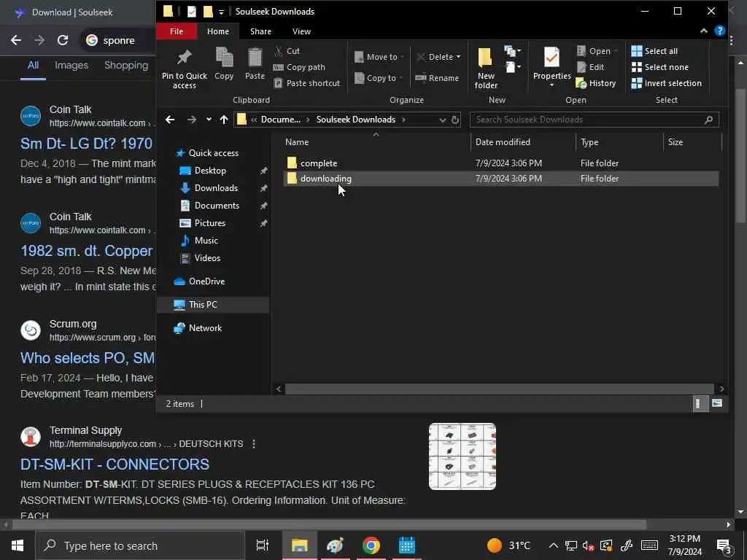Viewport: 747px width, 560px height.
Task: Open Delete dropdown arrow
Action: 458,57
